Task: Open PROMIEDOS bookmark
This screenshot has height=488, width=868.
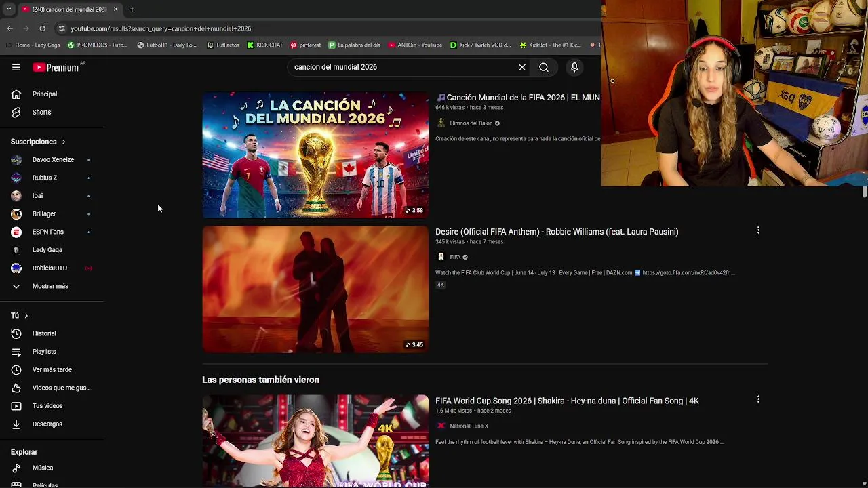Action: (x=98, y=45)
